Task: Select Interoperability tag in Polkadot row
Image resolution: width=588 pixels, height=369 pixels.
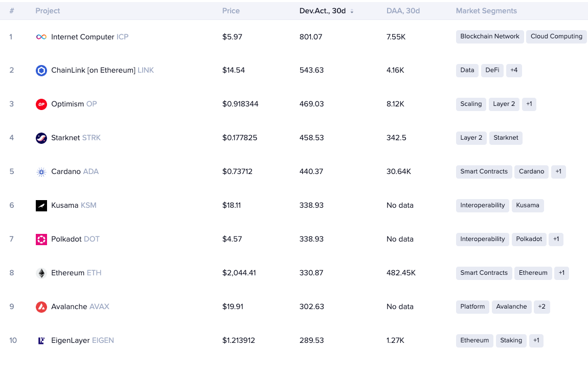Action: (483, 239)
